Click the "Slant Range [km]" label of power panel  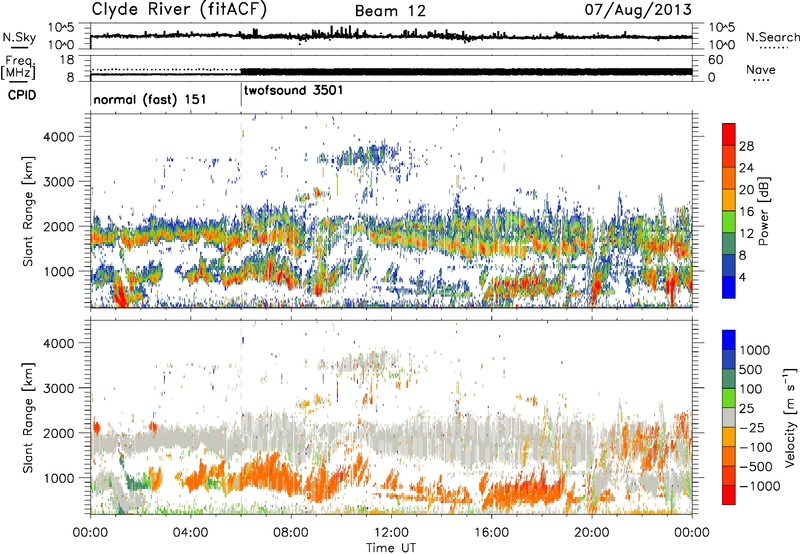coord(28,211)
